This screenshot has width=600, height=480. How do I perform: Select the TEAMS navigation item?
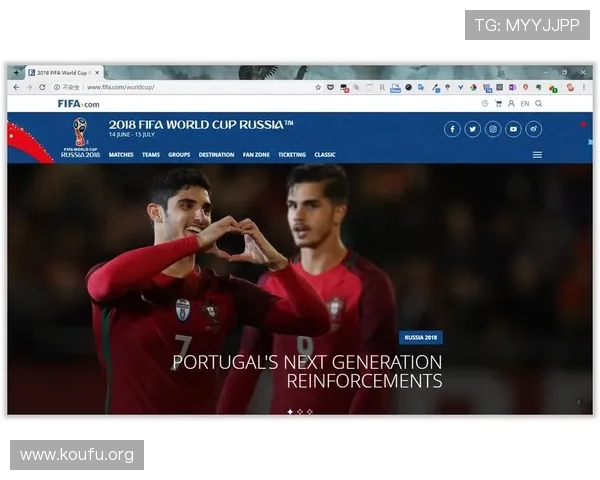151,155
